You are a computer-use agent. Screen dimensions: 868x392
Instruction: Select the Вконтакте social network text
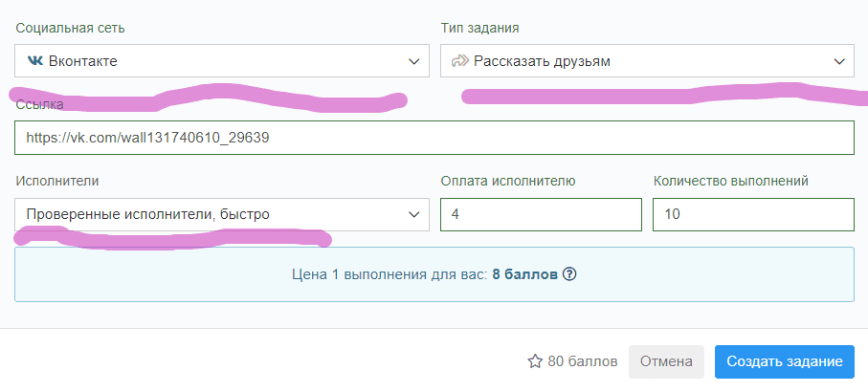point(82,61)
